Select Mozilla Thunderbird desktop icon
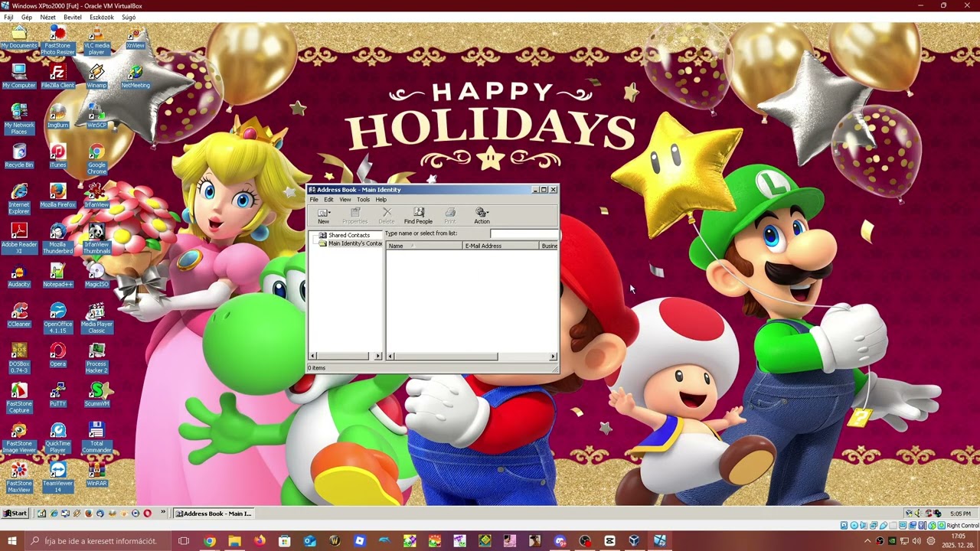 coord(57,240)
